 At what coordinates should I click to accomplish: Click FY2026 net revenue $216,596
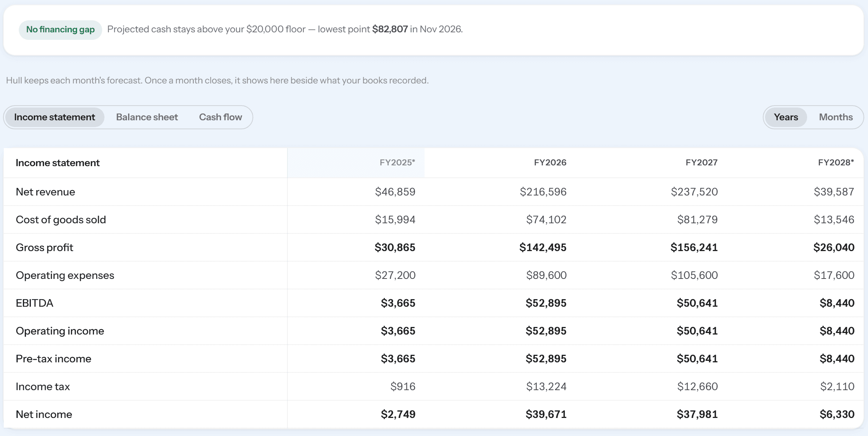coord(543,192)
